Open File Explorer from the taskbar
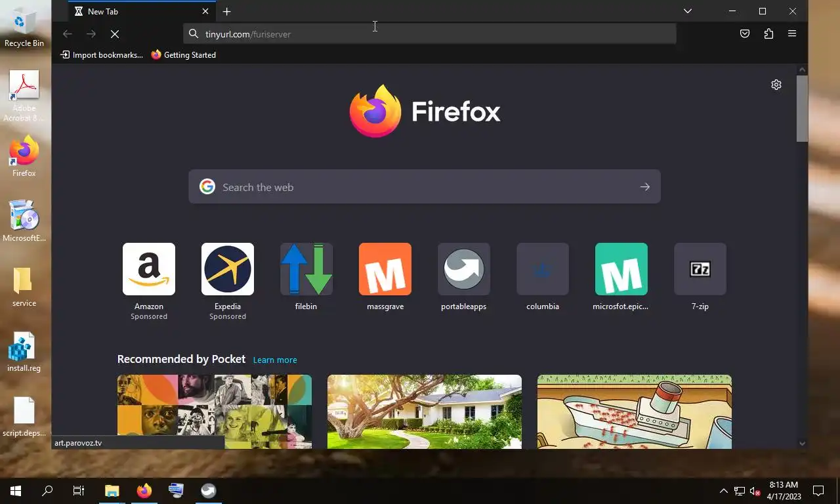Image resolution: width=840 pixels, height=504 pixels. [x=112, y=491]
